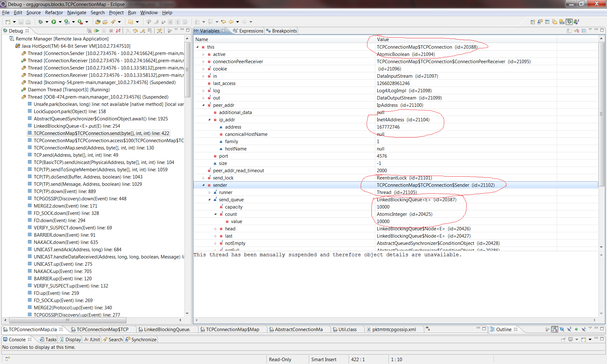Click the Debug tree horizontal scrollbar
Image resolution: width=607 pixels, height=364 pixels.
click(x=67, y=320)
